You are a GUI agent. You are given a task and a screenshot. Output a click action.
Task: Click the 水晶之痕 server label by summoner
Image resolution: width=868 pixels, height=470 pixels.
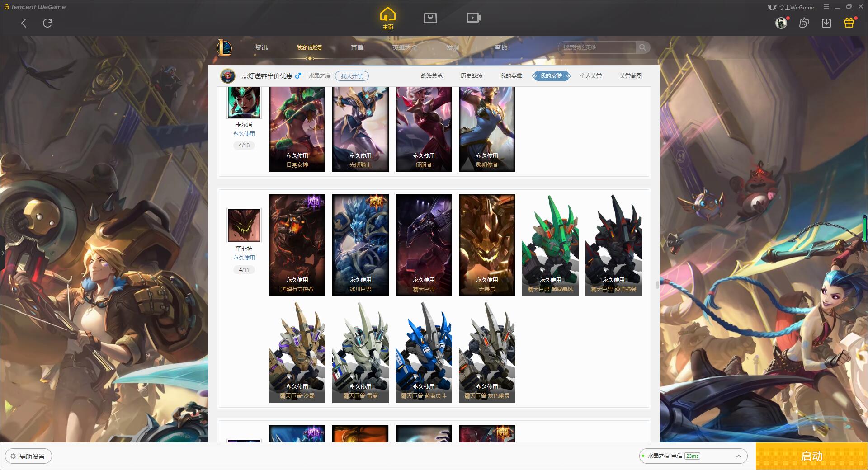click(320, 76)
